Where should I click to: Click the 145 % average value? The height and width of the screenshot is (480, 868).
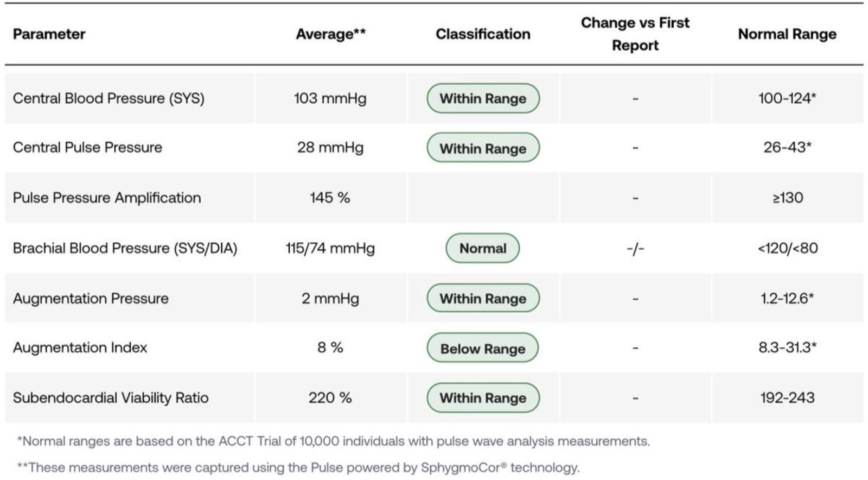(330, 198)
